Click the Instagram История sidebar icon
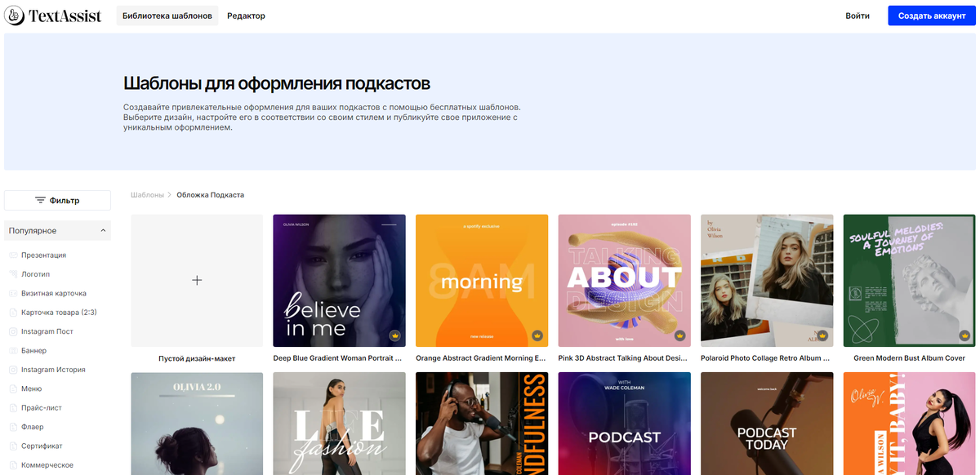 [11, 369]
